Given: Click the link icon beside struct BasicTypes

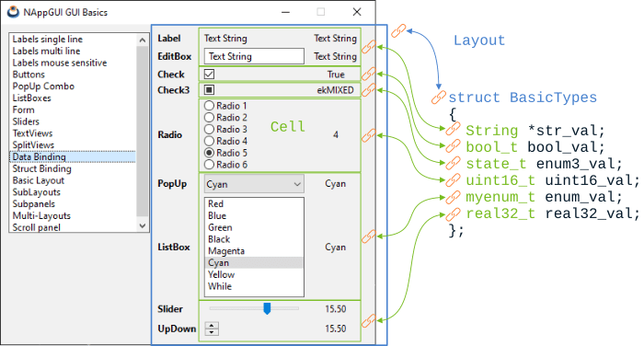Looking at the screenshot, I should pyautogui.click(x=438, y=98).
